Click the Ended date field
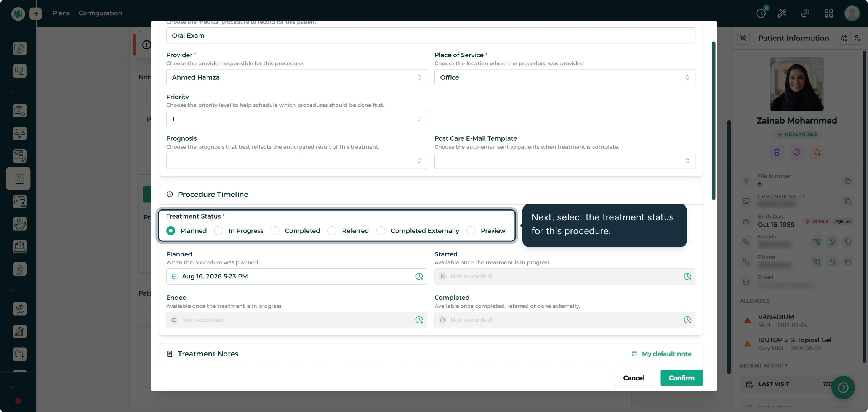868x412 pixels. [x=296, y=320]
